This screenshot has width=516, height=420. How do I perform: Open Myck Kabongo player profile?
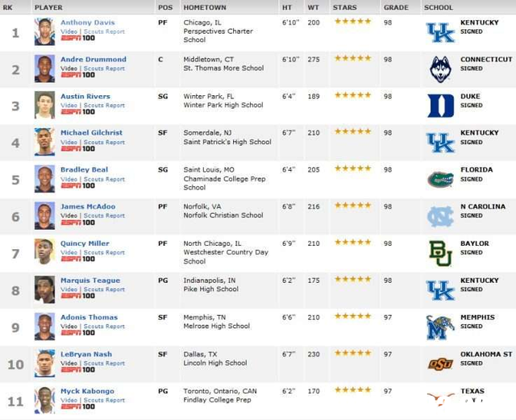87,391
